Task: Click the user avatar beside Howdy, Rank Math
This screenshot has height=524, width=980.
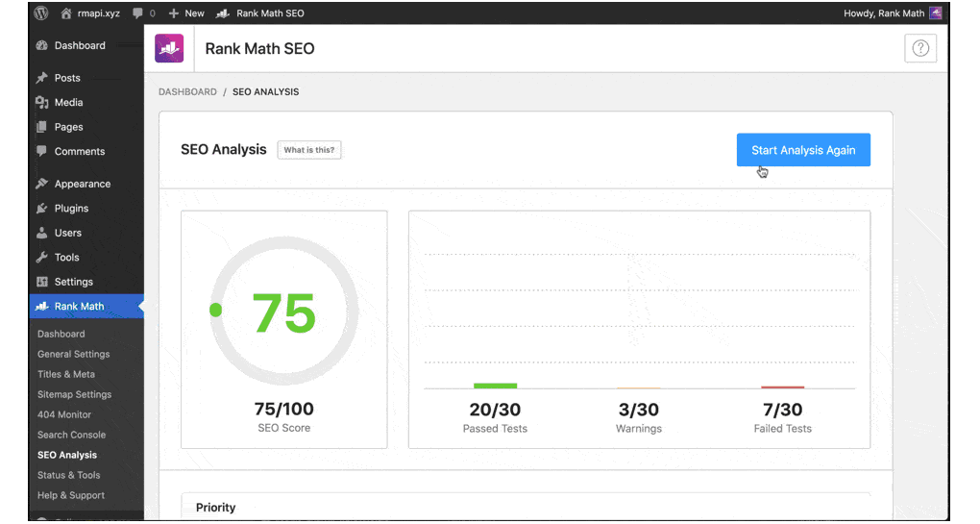Action: pyautogui.click(x=936, y=13)
